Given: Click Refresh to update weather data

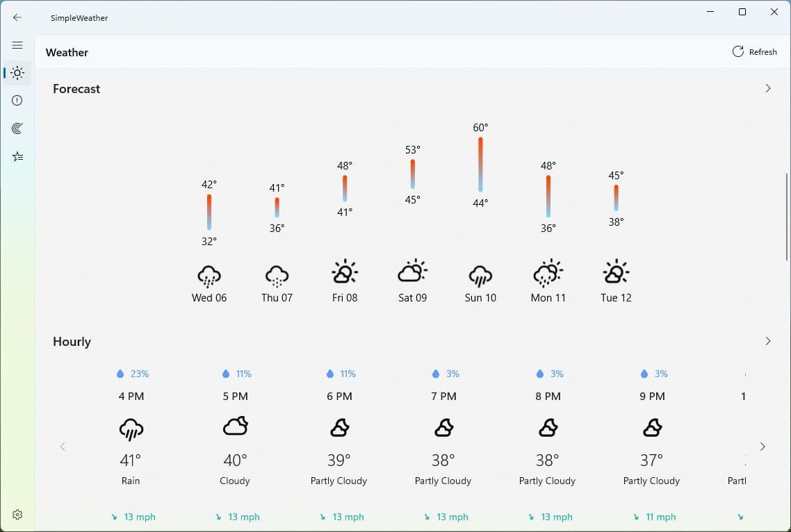Looking at the screenshot, I should 755,51.
